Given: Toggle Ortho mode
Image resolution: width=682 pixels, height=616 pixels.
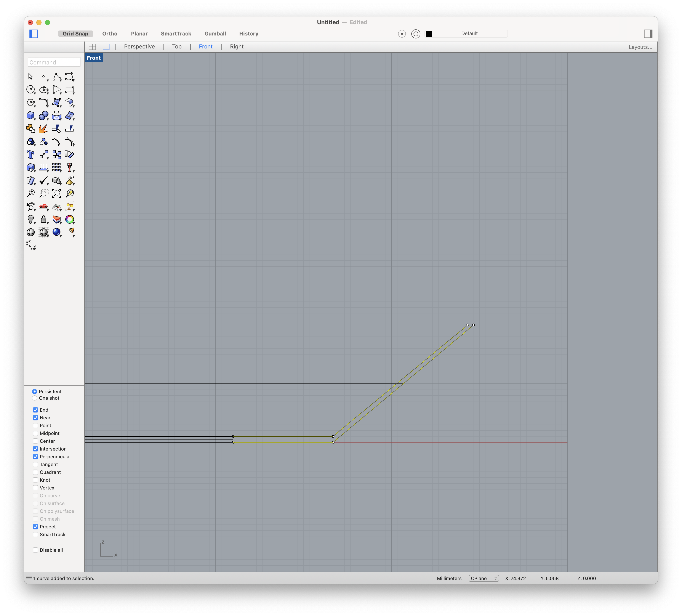Looking at the screenshot, I should click(110, 34).
